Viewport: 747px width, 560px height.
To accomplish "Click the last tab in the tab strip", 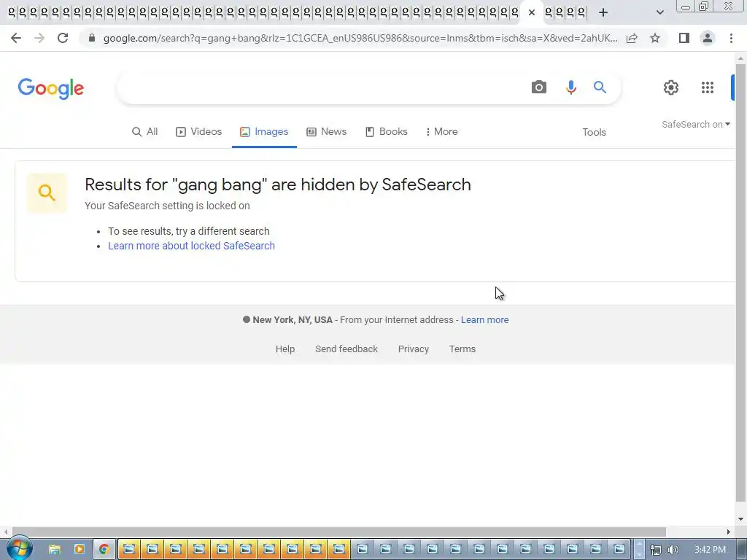I will pyautogui.click(x=581, y=13).
